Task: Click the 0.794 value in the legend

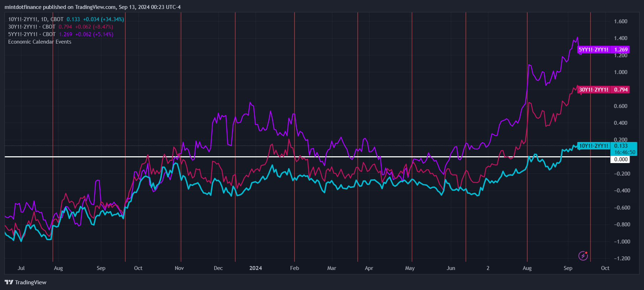Action: 65,27
